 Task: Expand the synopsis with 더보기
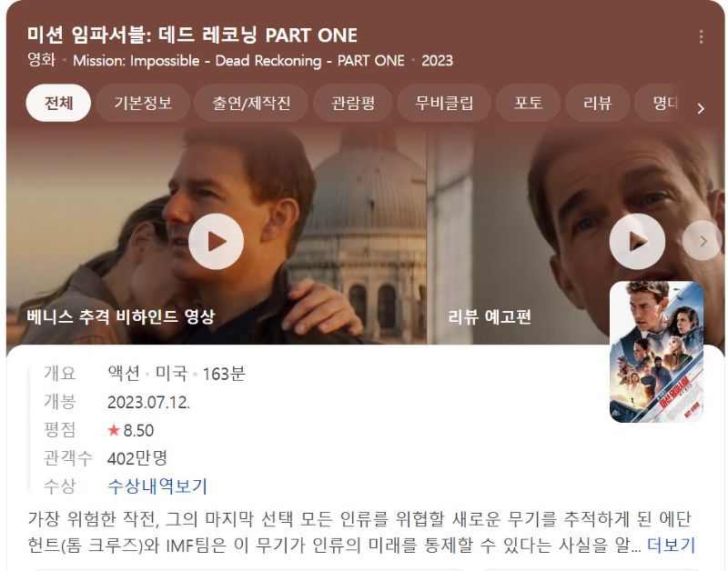pos(671,545)
